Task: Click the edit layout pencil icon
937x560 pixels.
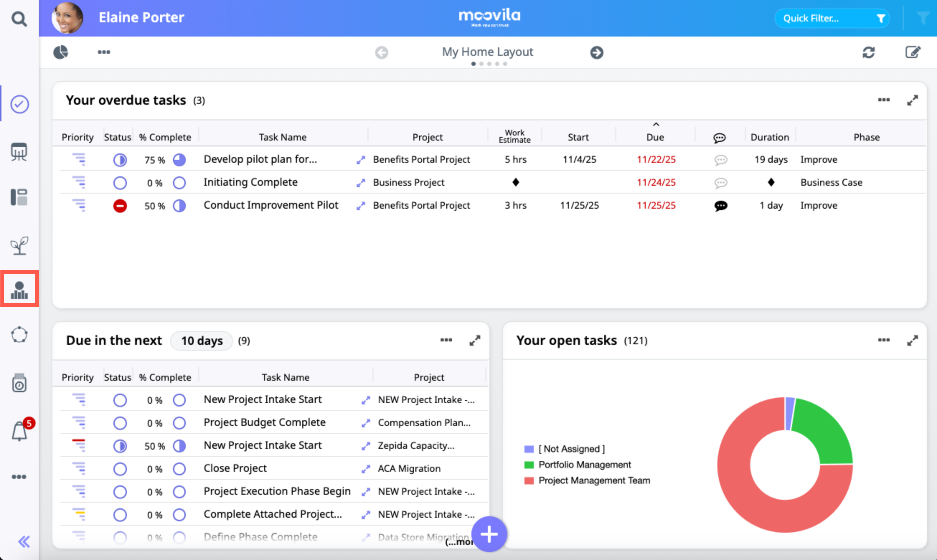Action: pos(913,52)
